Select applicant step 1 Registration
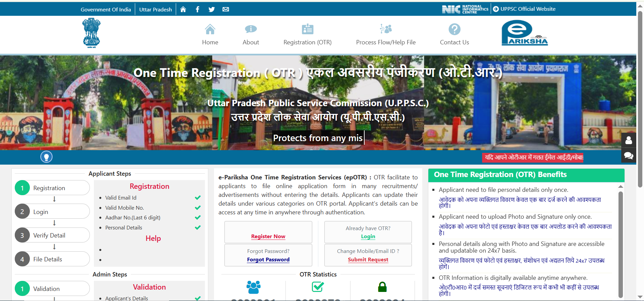644x301 pixels. 52,188
